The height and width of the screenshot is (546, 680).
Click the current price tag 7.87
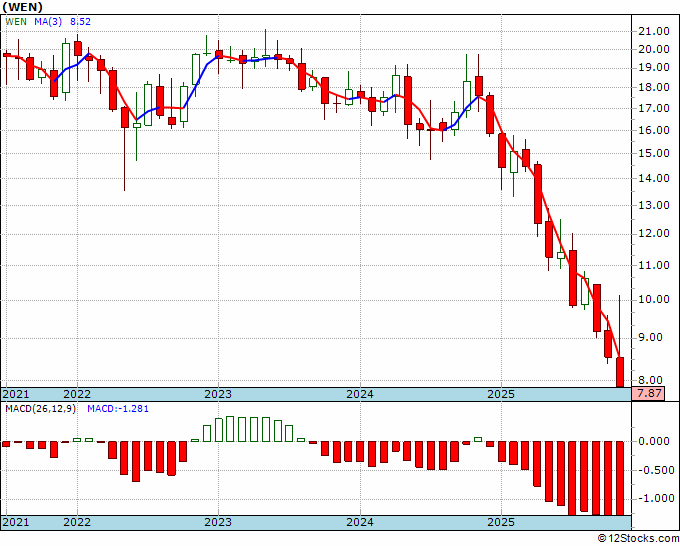point(648,394)
